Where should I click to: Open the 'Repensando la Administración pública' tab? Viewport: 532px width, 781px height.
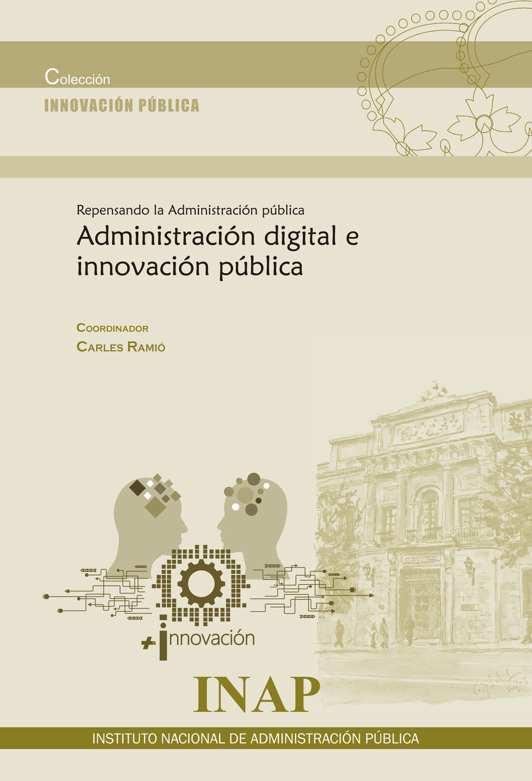coord(193,210)
